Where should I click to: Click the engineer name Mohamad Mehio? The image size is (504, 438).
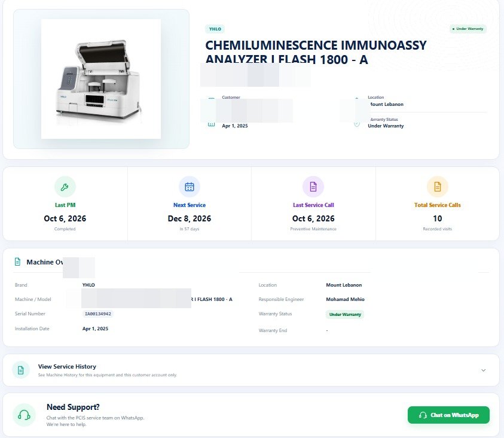point(345,299)
